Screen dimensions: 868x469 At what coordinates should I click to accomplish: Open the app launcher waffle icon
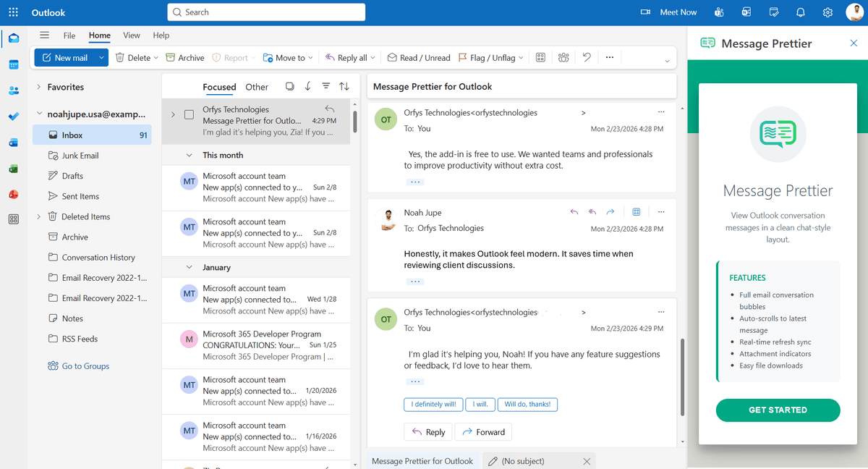13,12
